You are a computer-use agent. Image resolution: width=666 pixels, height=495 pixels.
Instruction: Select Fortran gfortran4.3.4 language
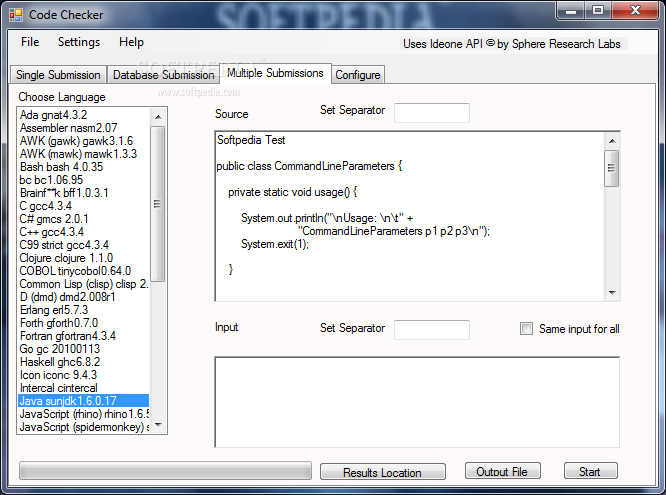tap(84, 336)
